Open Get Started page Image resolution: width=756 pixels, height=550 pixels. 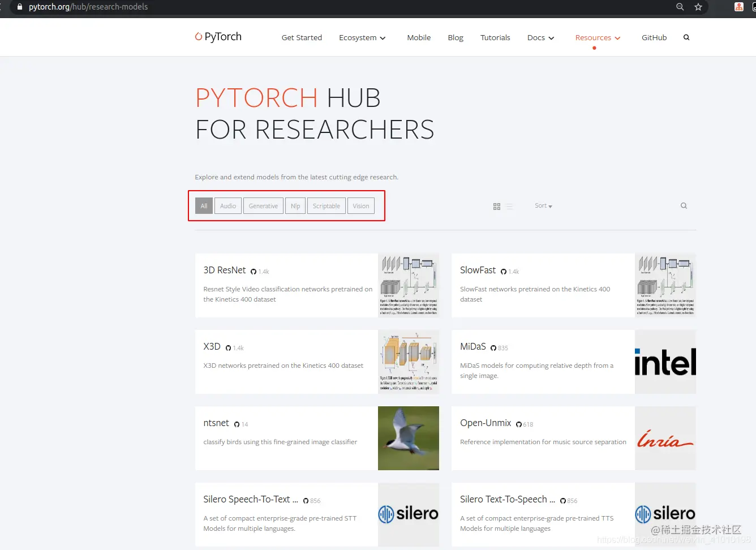pyautogui.click(x=302, y=37)
